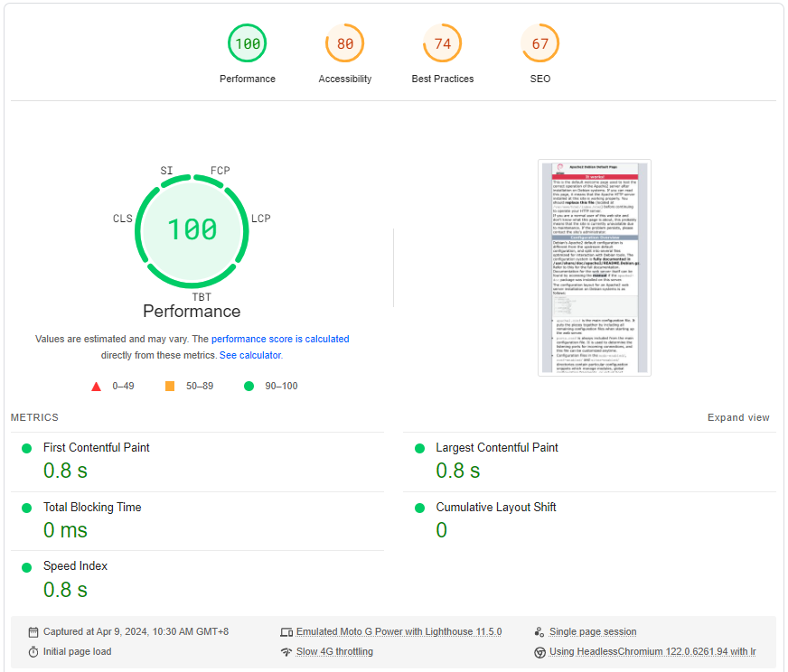788x672 pixels.
Task: Click the METRICS section heading
Action: click(34, 417)
